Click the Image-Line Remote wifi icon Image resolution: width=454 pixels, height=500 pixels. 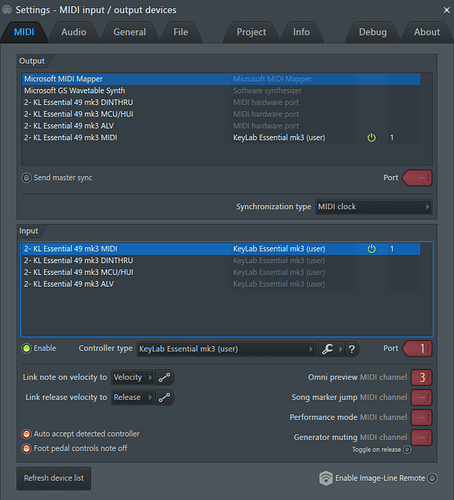326,478
